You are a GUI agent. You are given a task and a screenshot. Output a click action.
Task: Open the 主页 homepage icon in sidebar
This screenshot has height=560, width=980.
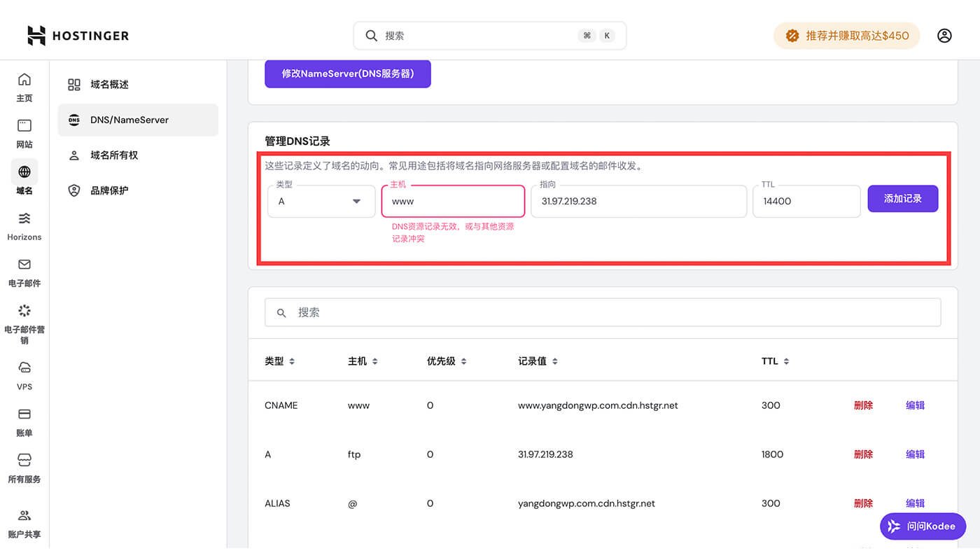click(24, 80)
